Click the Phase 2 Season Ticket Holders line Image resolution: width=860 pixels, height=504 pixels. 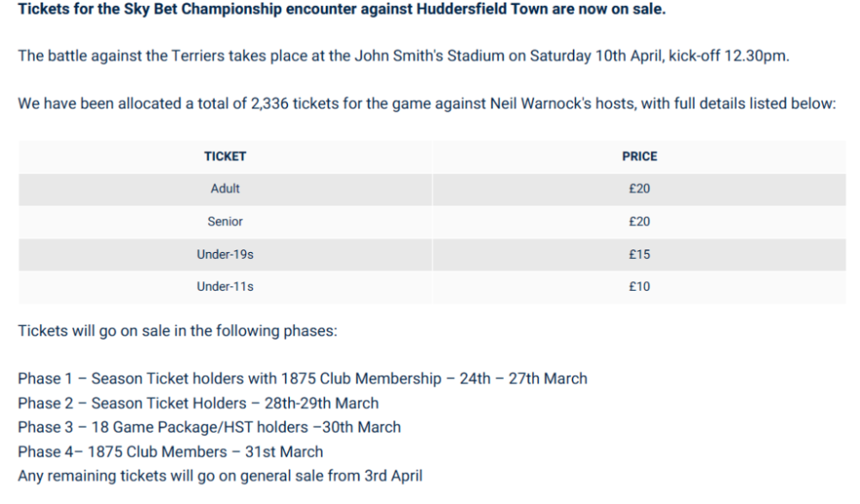198,403
